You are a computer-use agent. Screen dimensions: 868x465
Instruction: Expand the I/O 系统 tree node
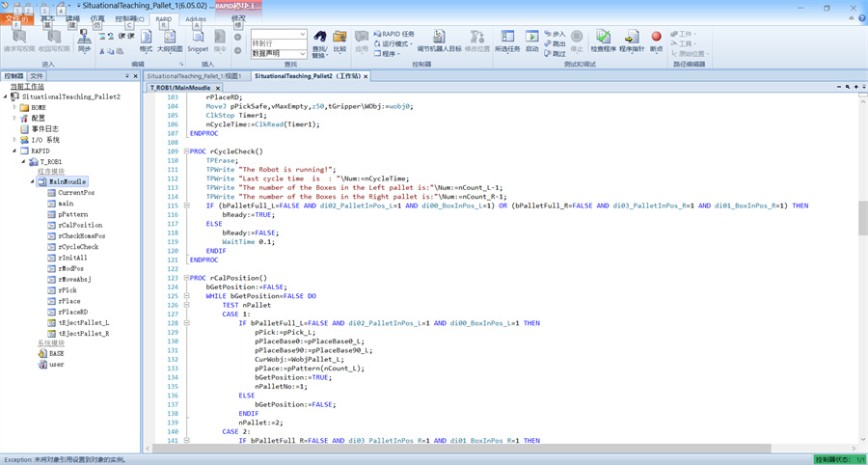pyautogui.click(x=14, y=140)
